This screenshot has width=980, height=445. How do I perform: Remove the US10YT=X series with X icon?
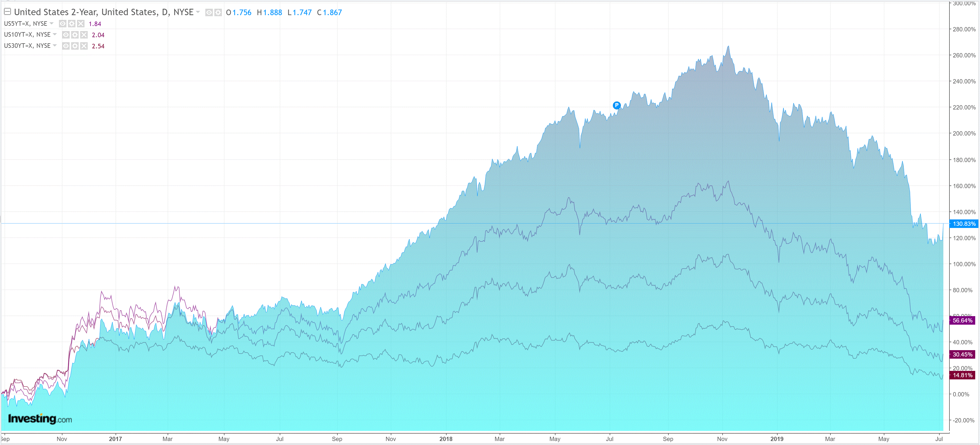click(x=84, y=35)
